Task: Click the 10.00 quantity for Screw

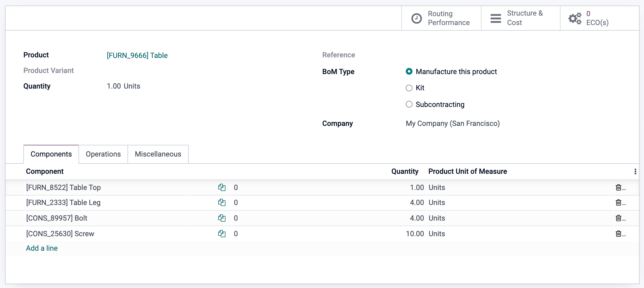Action: pyautogui.click(x=415, y=234)
